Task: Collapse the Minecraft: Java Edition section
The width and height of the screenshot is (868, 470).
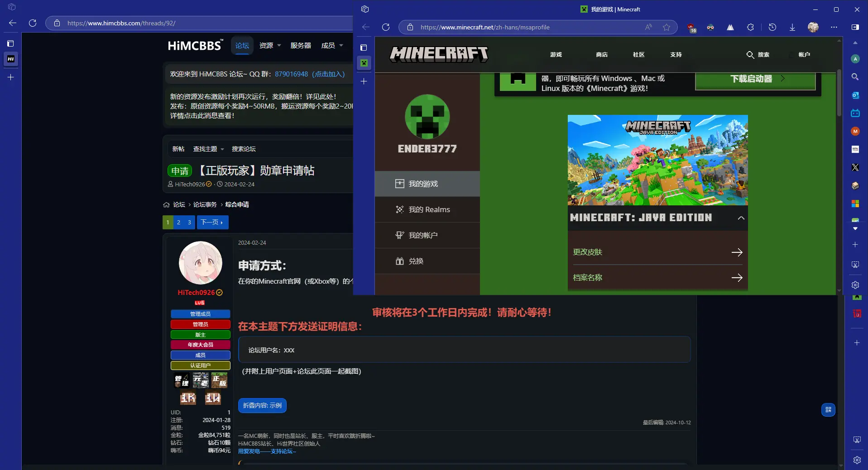Action: click(741, 218)
